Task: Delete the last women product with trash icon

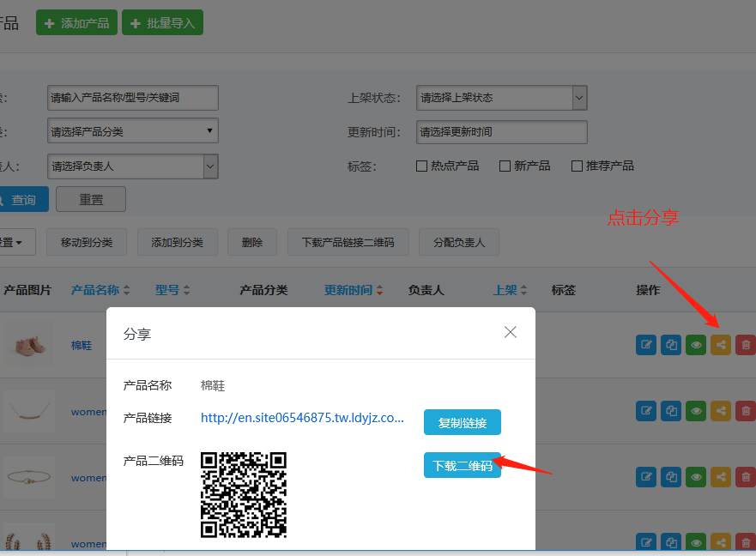Action: point(745,542)
